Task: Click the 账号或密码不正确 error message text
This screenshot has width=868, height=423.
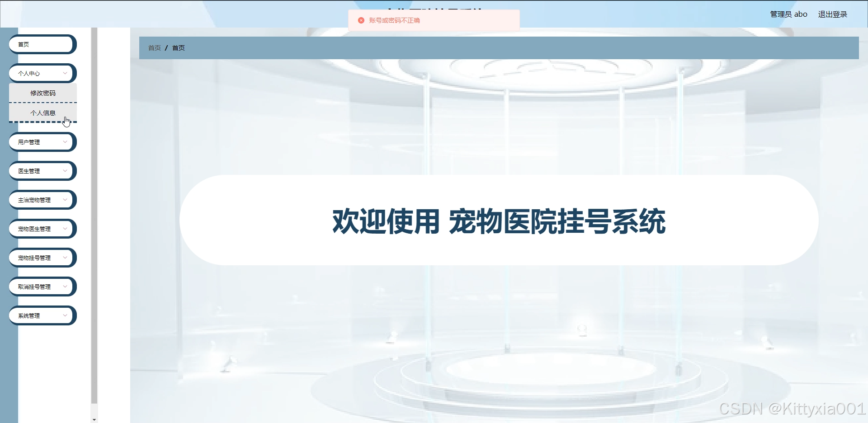Action: coord(394,20)
